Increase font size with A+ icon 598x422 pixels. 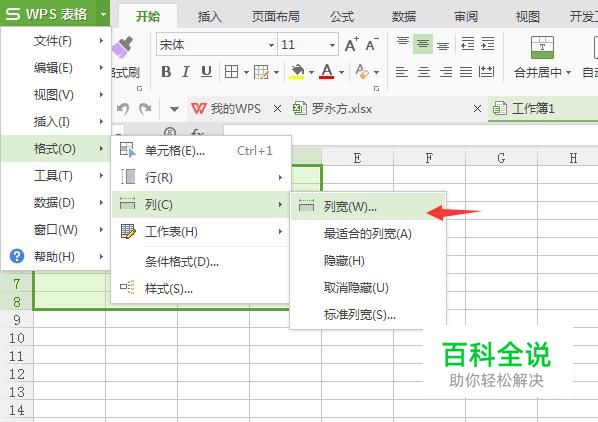pos(351,45)
